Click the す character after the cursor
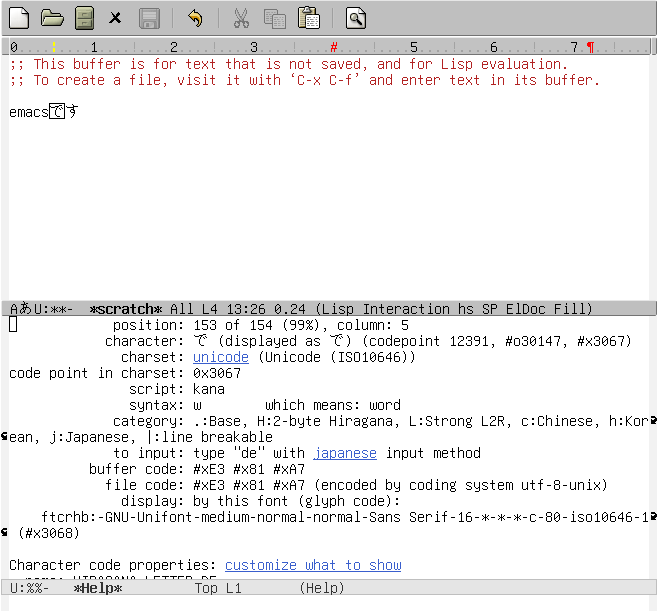The width and height of the screenshot is (658, 612). 73,112
